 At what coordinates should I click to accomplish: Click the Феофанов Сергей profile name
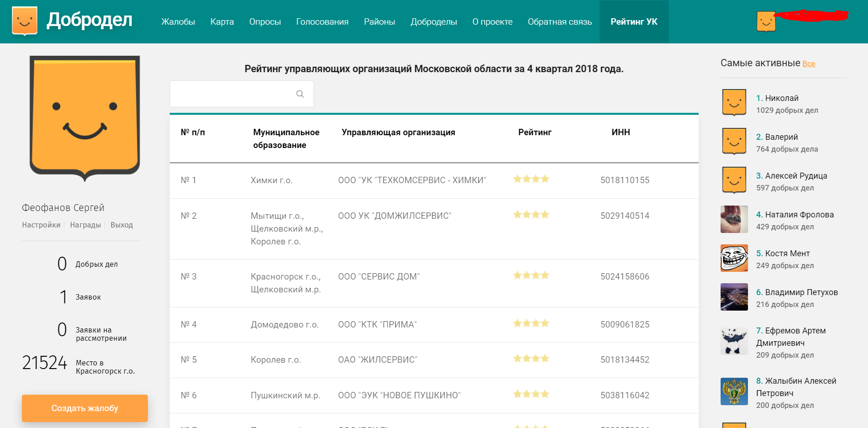point(63,208)
